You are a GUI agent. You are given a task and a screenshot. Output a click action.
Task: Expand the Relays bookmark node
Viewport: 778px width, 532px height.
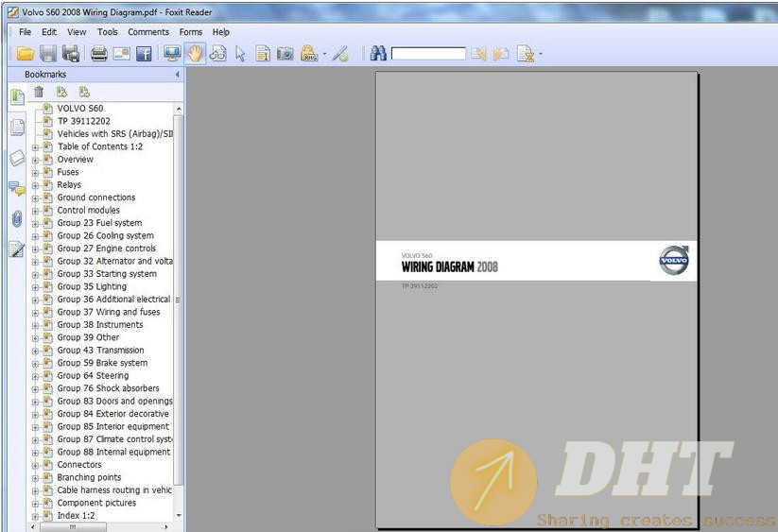click(x=35, y=185)
